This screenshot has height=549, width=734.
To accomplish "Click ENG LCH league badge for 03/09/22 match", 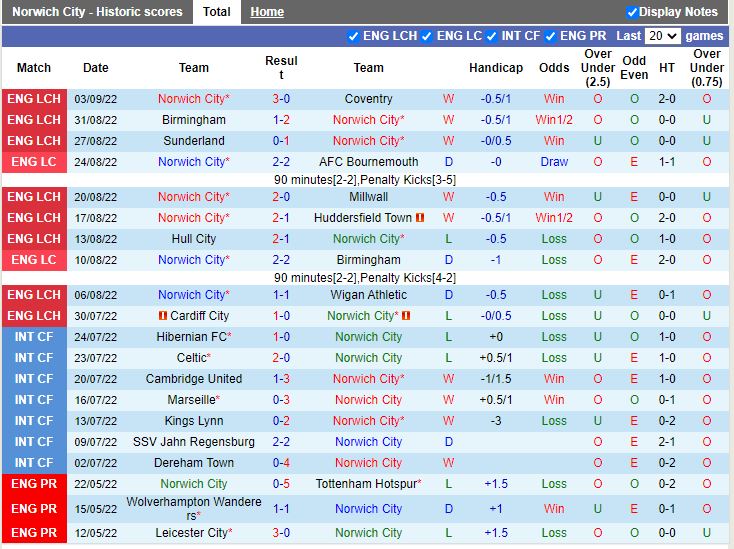I will pos(34,99).
